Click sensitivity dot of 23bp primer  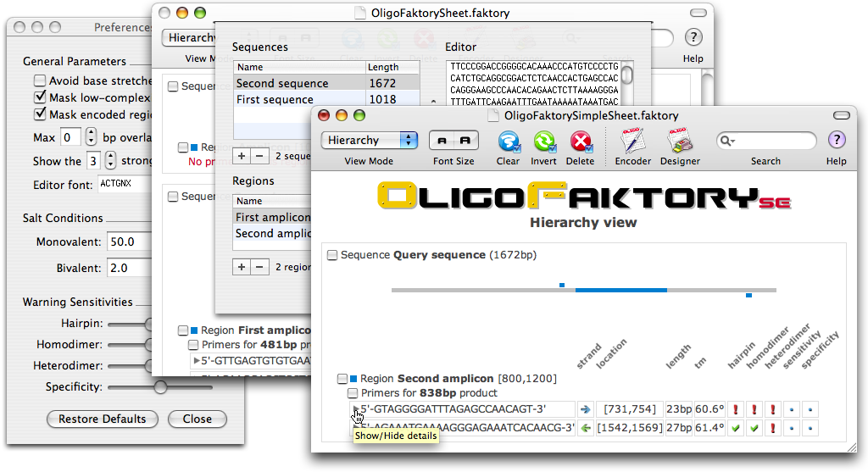pos(792,409)
